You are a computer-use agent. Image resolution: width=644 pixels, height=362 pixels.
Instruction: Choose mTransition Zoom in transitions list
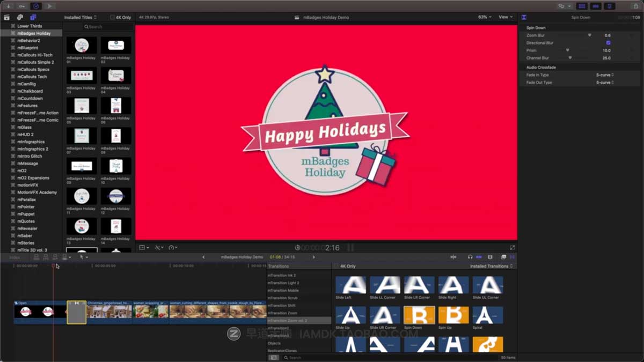282,313
